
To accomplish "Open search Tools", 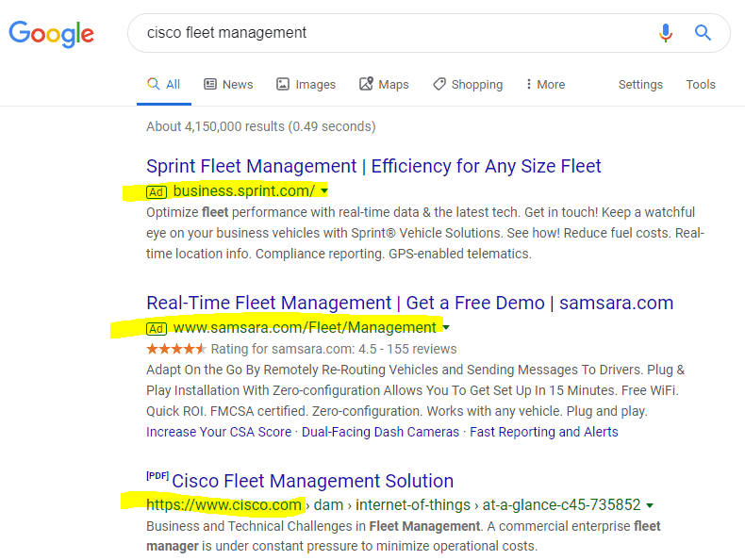I will [701, 85].
